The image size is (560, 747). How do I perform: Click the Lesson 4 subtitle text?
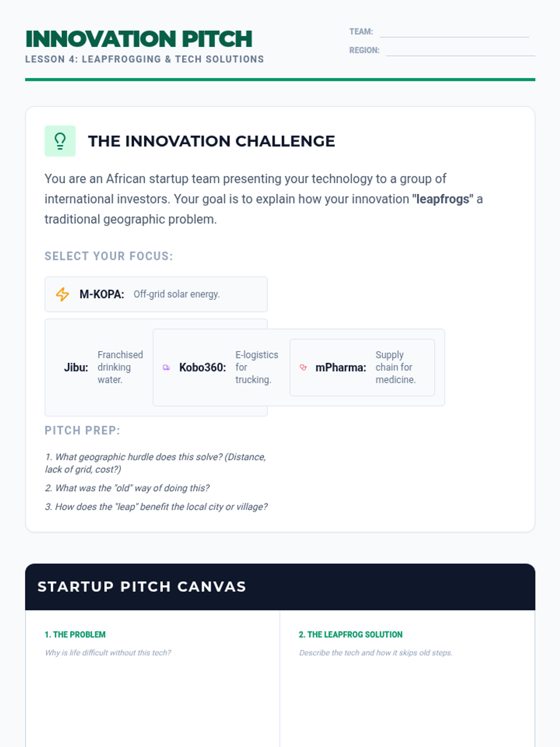tap(144, 59)
